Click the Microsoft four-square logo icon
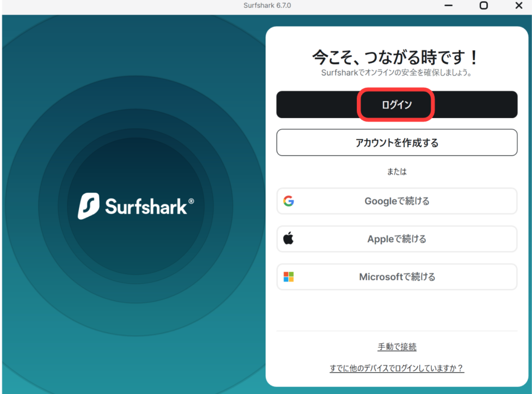532x394 pixels. click(288, 277)
